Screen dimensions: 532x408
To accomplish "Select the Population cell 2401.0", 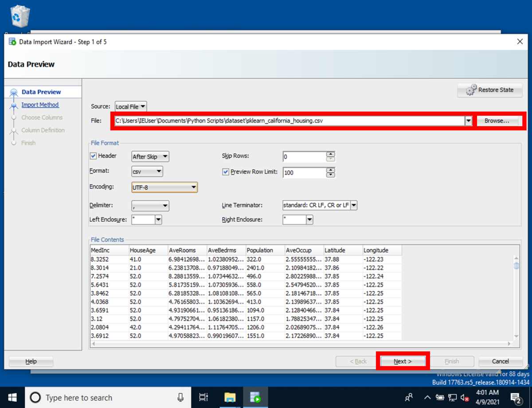I will 265,268.
